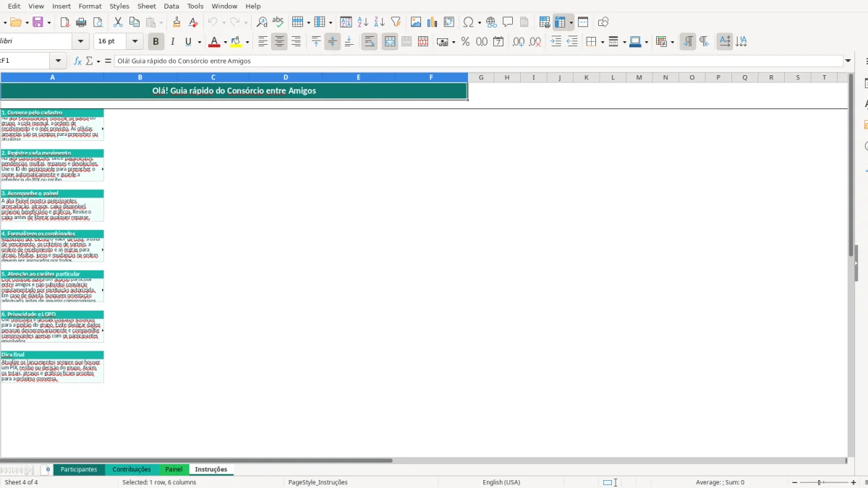Toggle merge and center cells
Image resolution: width=868 pixels, height=488 pixels.
click(390, 42)
